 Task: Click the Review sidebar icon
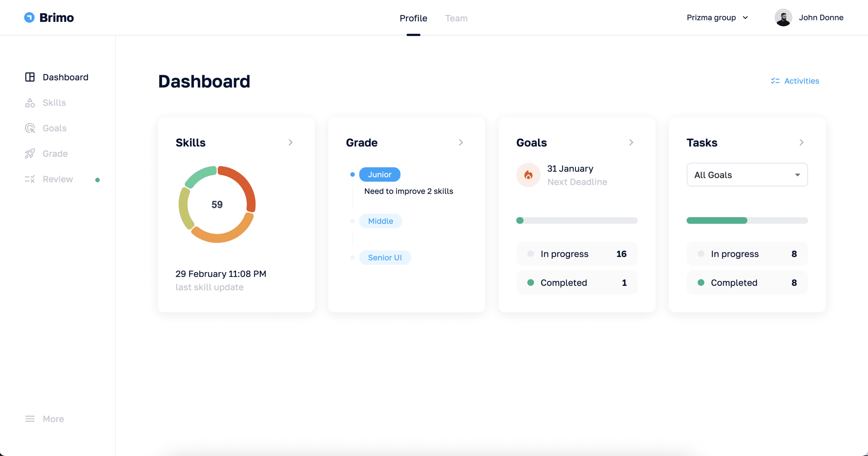coord(29,179)
